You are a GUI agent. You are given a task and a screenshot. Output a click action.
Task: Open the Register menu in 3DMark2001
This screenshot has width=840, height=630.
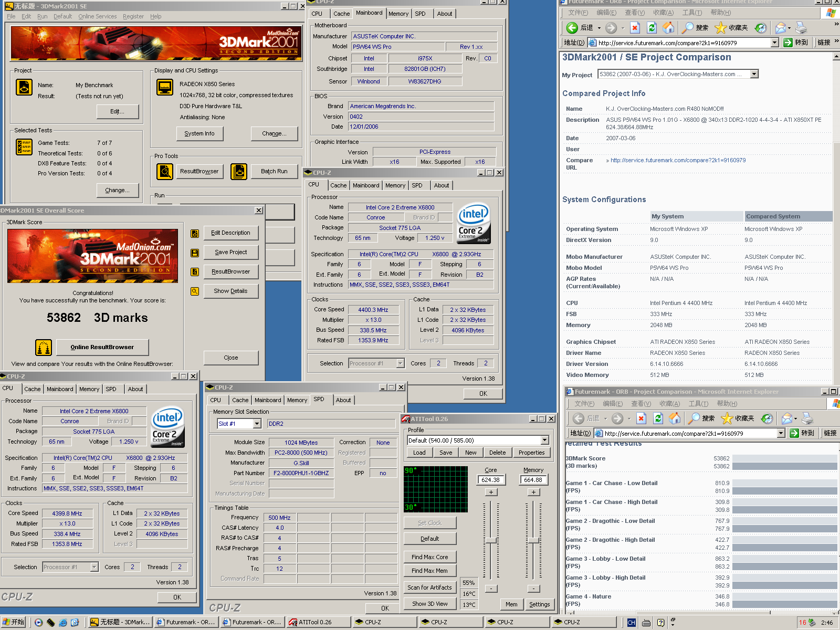[x=133, y=16]
